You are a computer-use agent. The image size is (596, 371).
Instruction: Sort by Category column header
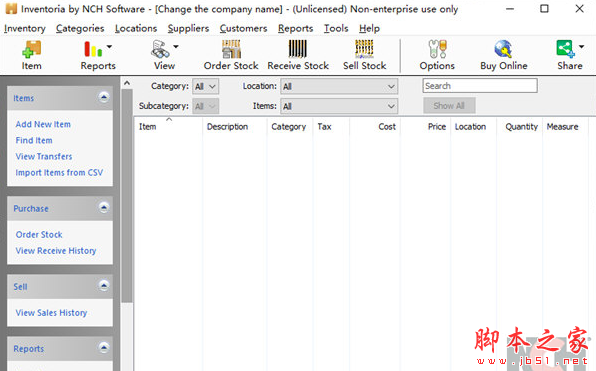tap(290, 127)
